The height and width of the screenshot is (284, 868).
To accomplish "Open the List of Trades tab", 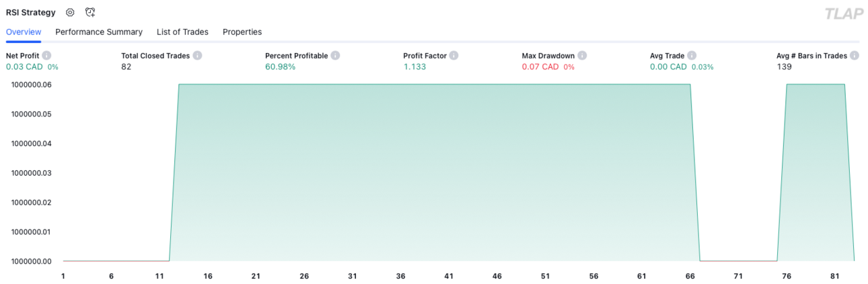I will (x=182, y=32).
